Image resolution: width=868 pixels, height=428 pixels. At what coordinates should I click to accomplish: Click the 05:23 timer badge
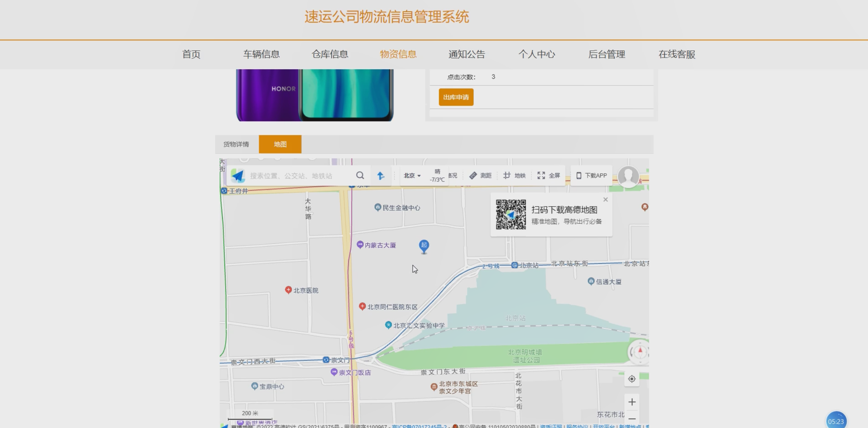pyautogui.click(x=836, y=421)
